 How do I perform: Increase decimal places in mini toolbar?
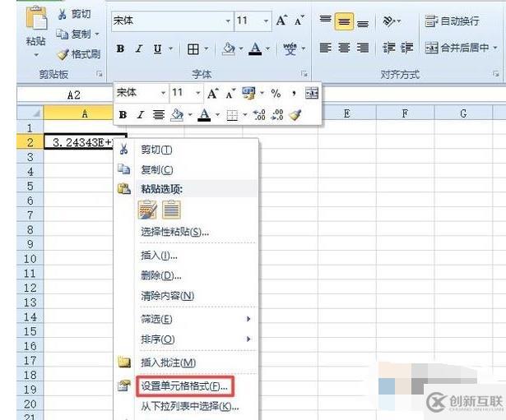coord(259,115)
